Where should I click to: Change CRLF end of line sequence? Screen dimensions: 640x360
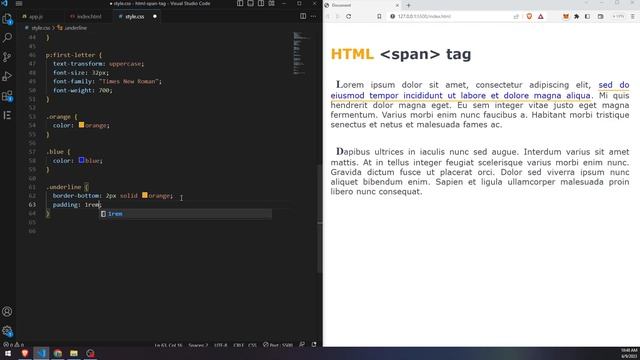coord(238,345)
